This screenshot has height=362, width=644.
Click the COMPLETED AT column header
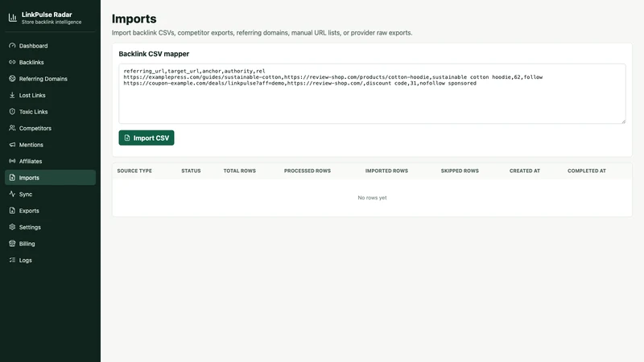587,171
